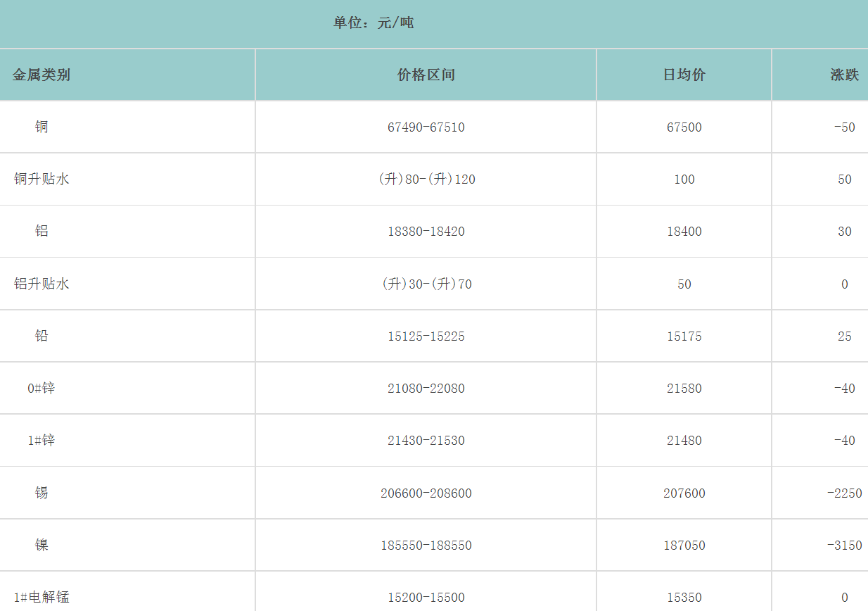Select the 铝 daily average 18400

[x=684, y=232]
